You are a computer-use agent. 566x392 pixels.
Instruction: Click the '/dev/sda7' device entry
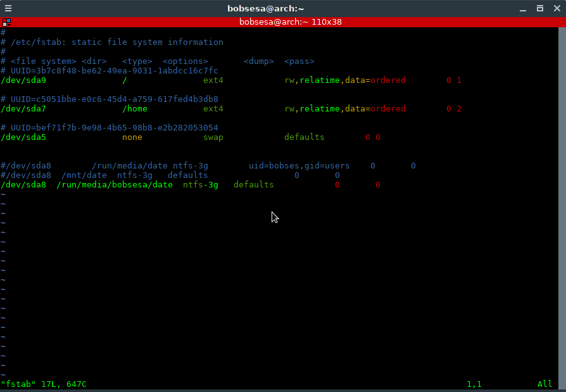(23, 109)
